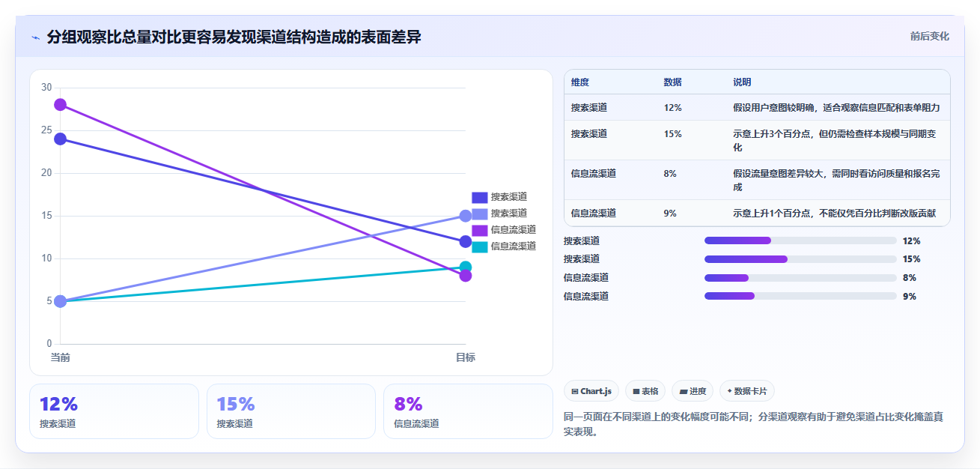The height and width of the screenshot is (469, 980).
Task: Toggle the light blue 搜索渠道 legend swatch
Action: pos(479,214)
